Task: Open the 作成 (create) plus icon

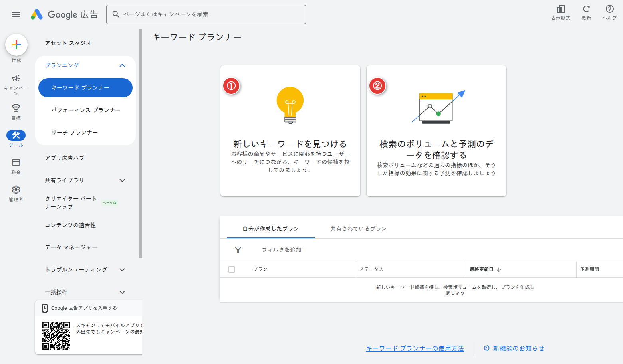Action: coord(16,44)
